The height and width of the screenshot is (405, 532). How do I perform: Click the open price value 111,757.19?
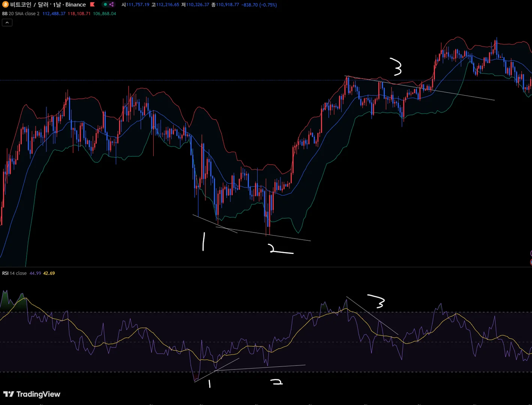[x=138, y=5]
